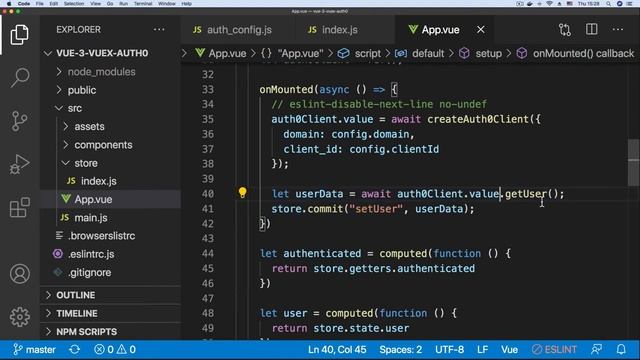
Task: Open the Accounts menu icon
Action: [x=20, y=273]
